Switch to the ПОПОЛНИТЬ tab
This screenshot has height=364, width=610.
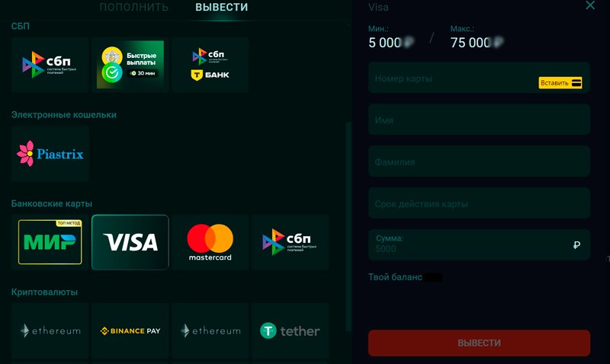[x=134, y=7]
